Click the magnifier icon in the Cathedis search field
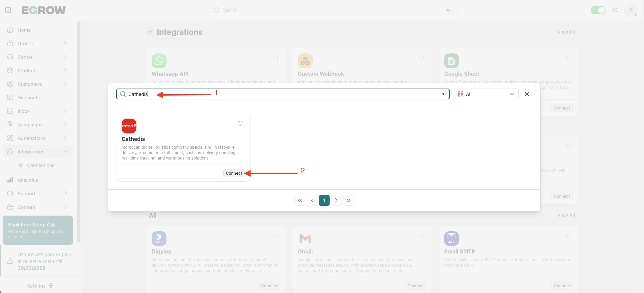The image size is (644, 293). coord(123,94)
